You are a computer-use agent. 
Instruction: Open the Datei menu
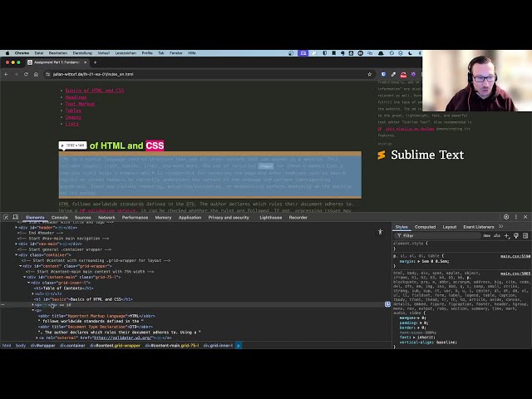tap(39, 53)
